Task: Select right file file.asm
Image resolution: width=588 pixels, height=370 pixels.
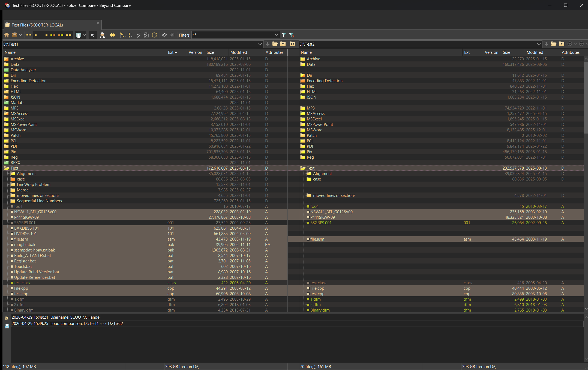Action: (x=317, y=239)
